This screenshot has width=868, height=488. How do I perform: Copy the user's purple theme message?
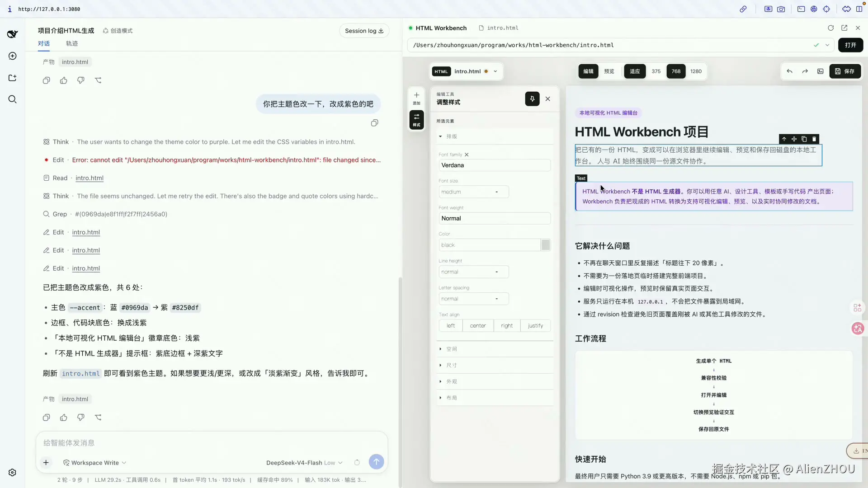coord(374,123)
